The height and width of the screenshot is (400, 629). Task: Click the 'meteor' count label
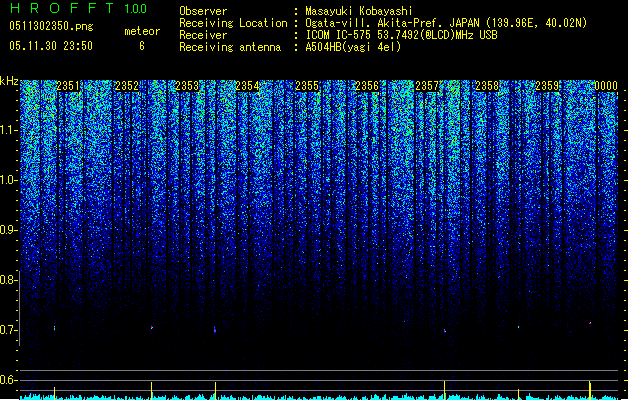pos(142,31)
